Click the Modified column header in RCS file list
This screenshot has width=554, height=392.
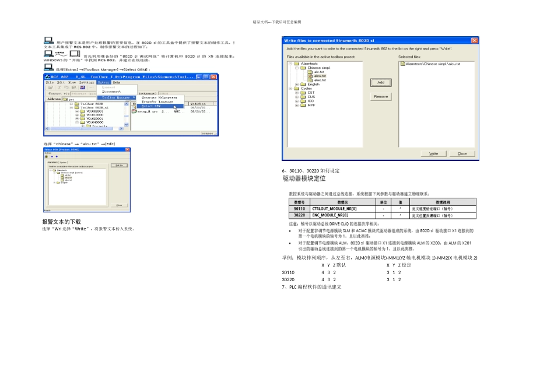click(201, 104)
